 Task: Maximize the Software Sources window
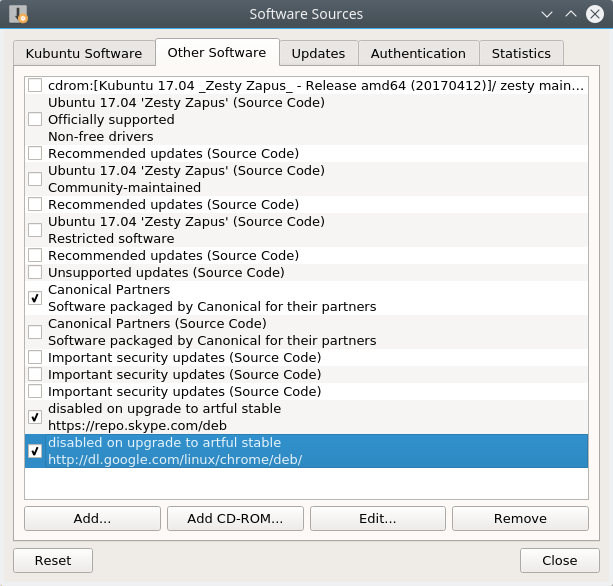click(x=571, y=14)
